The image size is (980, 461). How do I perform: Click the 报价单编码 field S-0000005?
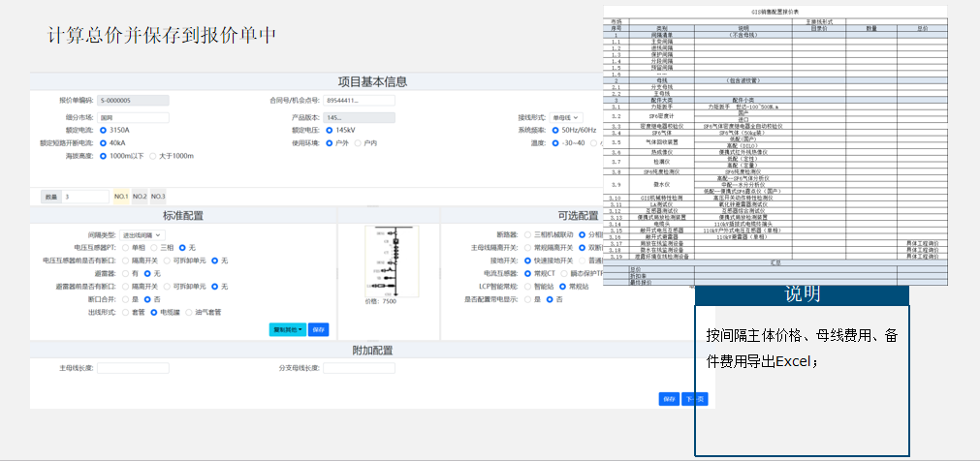tap(133, 100)
